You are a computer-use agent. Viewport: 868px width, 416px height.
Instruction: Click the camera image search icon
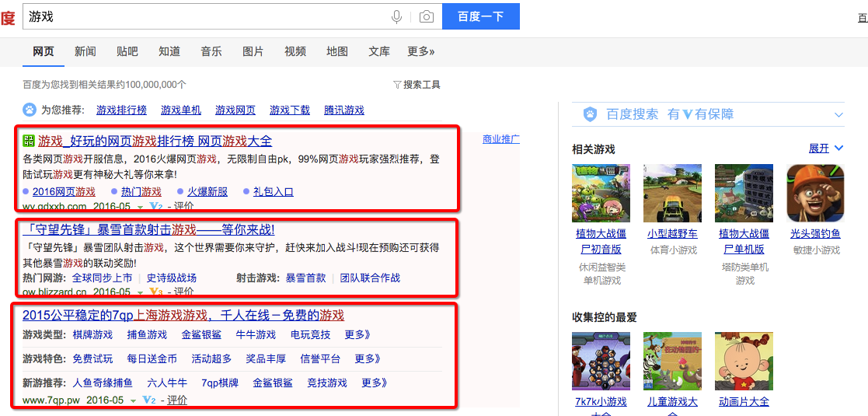[427, 16]
